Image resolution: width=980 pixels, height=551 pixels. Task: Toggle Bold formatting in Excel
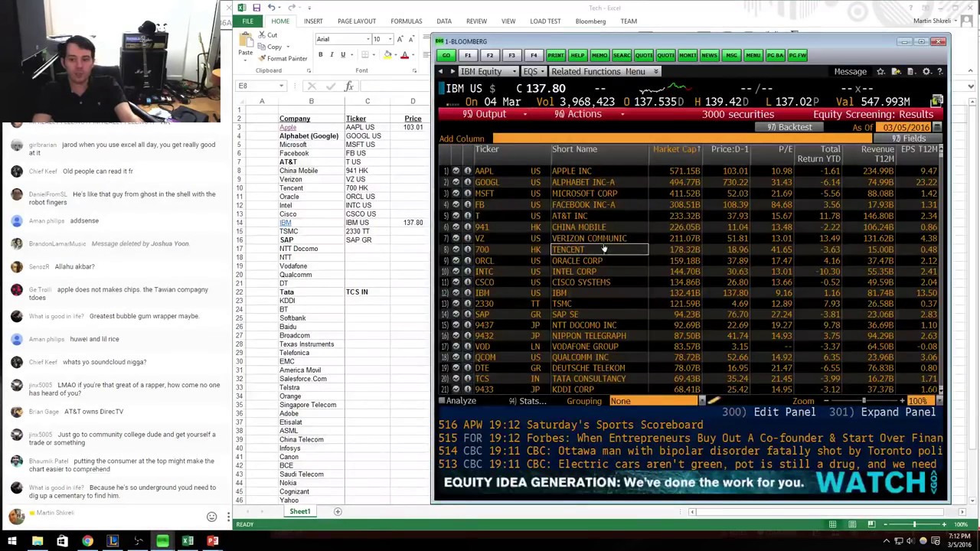[321, 54]
